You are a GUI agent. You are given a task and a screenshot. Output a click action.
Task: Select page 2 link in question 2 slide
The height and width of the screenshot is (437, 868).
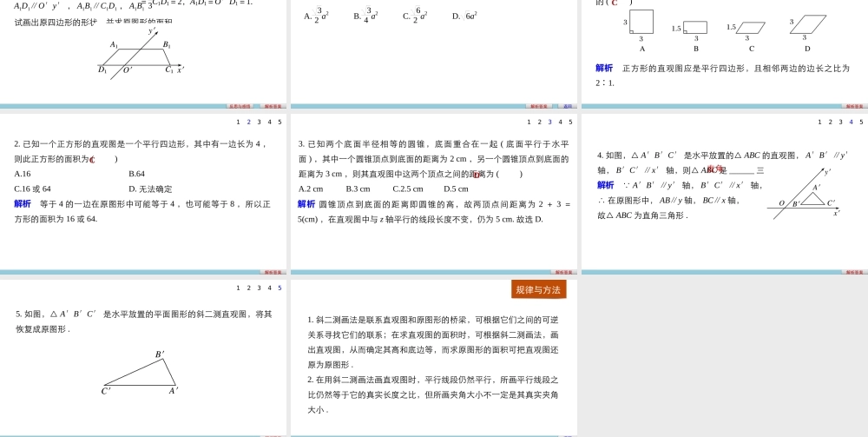248,122
